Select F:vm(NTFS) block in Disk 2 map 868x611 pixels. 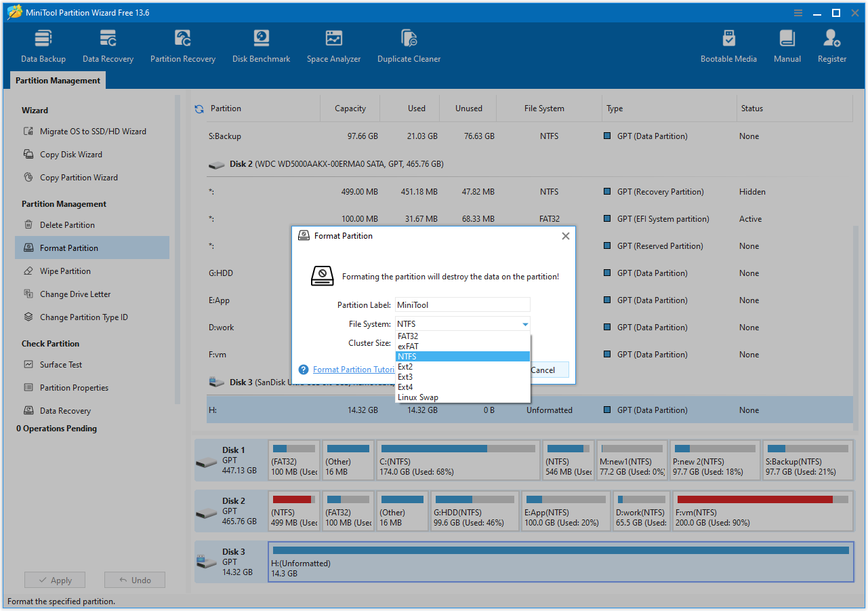pyautogui.click(x=762, y=511)
